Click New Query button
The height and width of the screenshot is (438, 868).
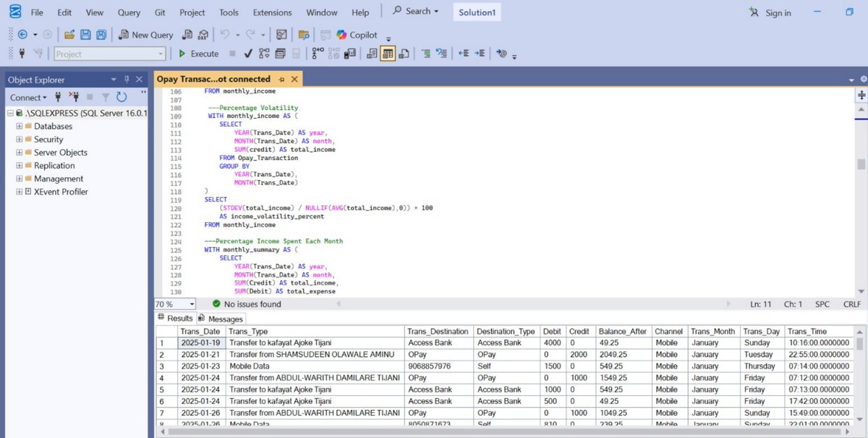146,34
